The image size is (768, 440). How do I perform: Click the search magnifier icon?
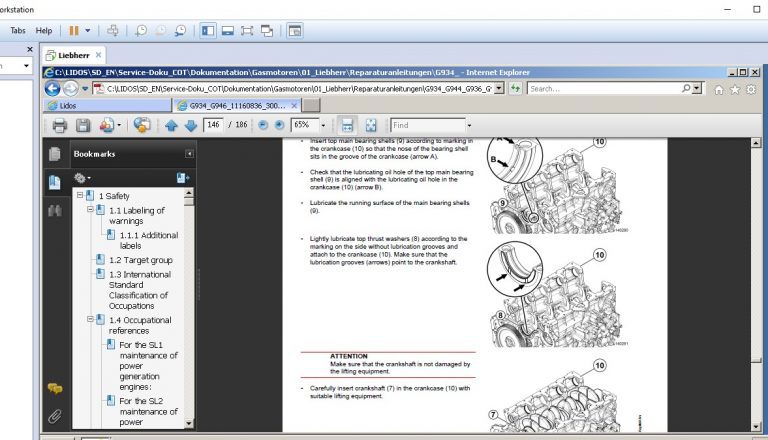[x=686, y=88]
